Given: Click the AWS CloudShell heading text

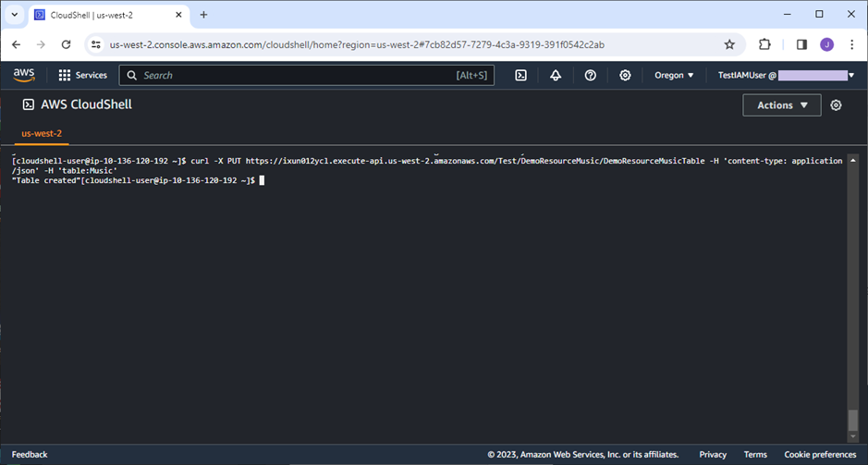Looking at the screenshot, I should (x=86, y=104).
